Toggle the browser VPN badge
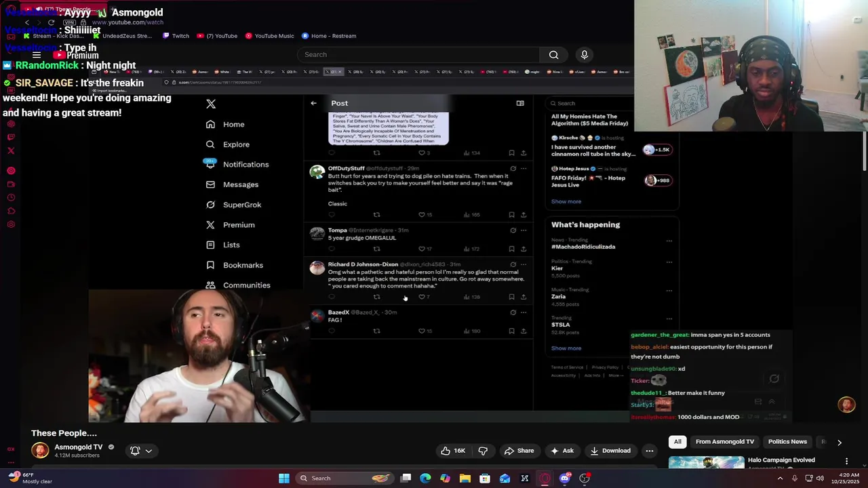The width and height of the screenshot is (868, 488). click(68, 22)
